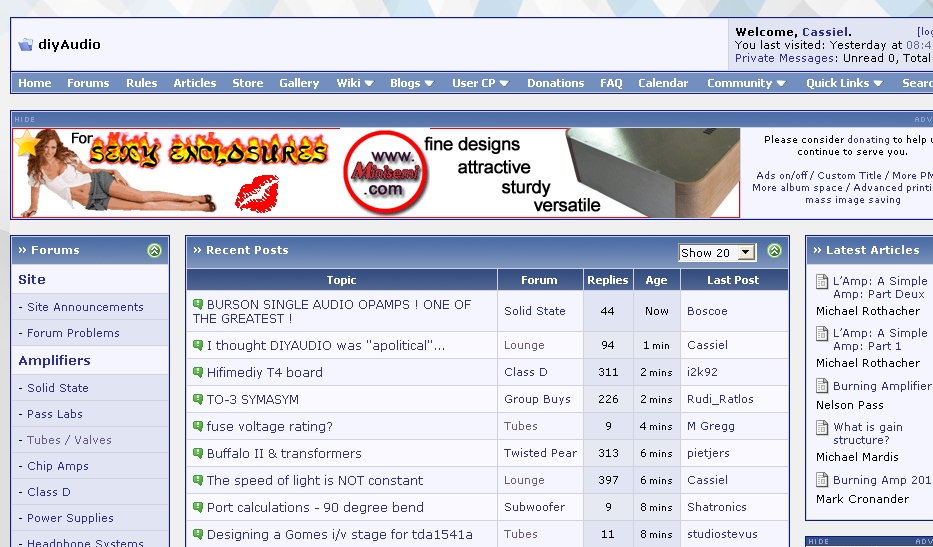Open the Show 20 dropdown
The width and height of the screenshot is (933, 547).
coord(717,252)
